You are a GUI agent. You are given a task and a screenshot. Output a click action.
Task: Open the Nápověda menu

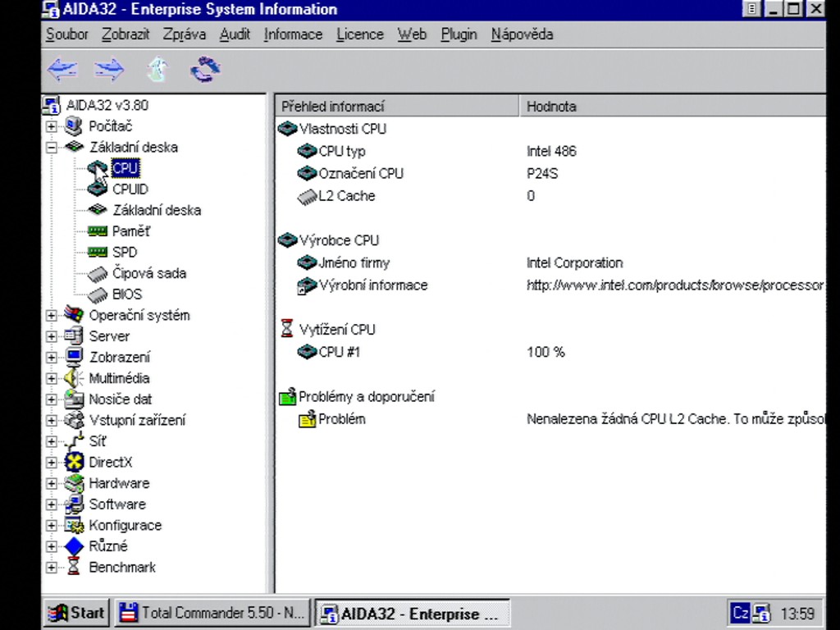pyautogui.click(x=523, y=34)
